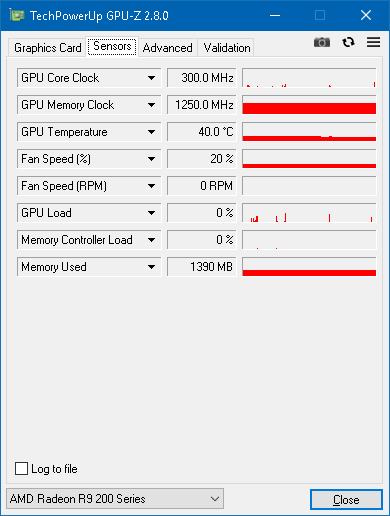390x516 pixels.
Task: Click the 40.0 °C temperature value field
Action: pyautogui.click(x=202, y=132)
